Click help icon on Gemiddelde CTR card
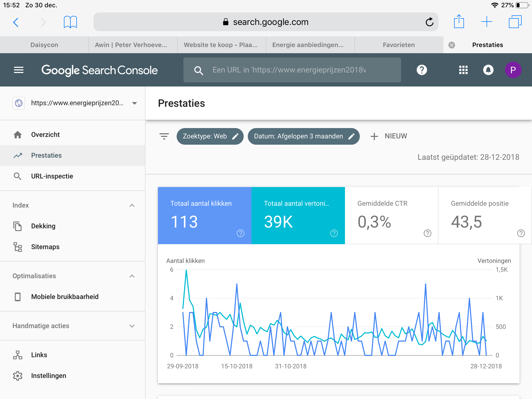532x399 pixels. coord(428,233)
